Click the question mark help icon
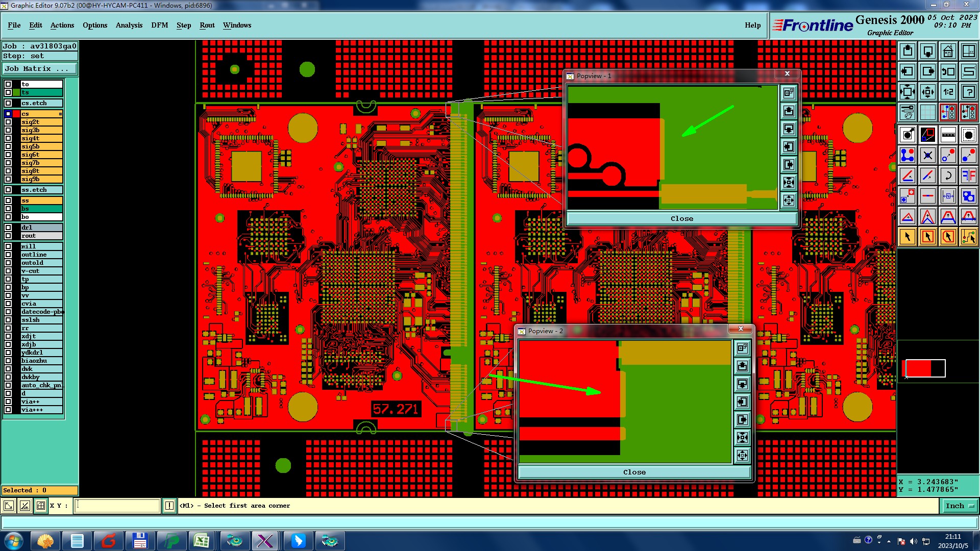 point(968,92)
